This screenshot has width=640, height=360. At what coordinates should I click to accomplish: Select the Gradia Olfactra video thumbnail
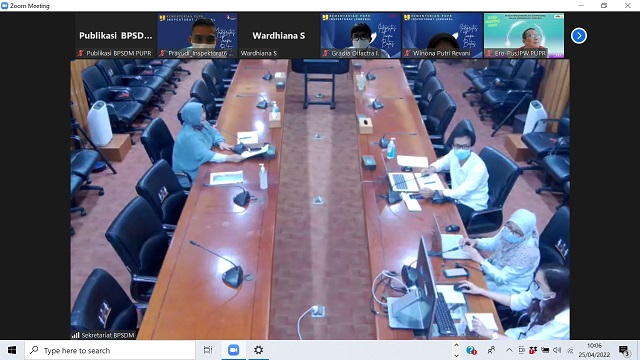click(360, 36)
